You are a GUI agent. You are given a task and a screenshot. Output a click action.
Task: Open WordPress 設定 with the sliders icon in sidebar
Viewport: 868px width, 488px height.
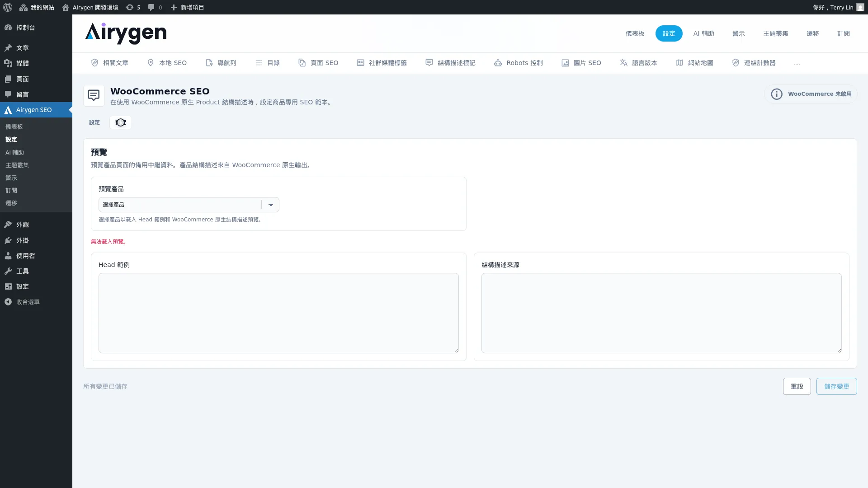[x=36, y=286]
